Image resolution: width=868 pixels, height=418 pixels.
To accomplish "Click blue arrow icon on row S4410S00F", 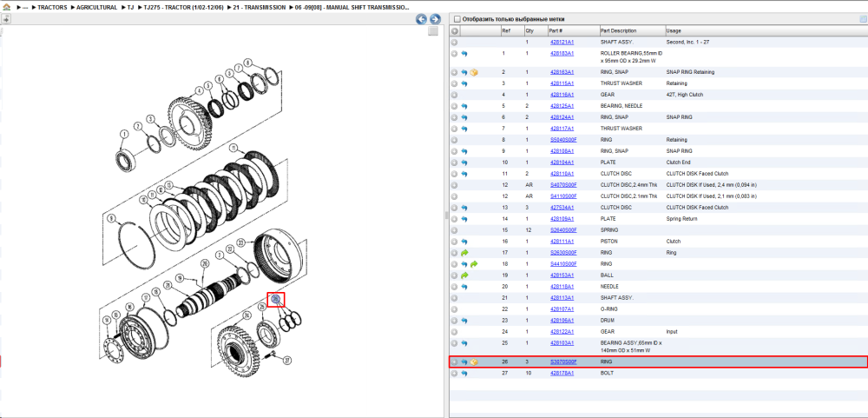I will [464, 264].
